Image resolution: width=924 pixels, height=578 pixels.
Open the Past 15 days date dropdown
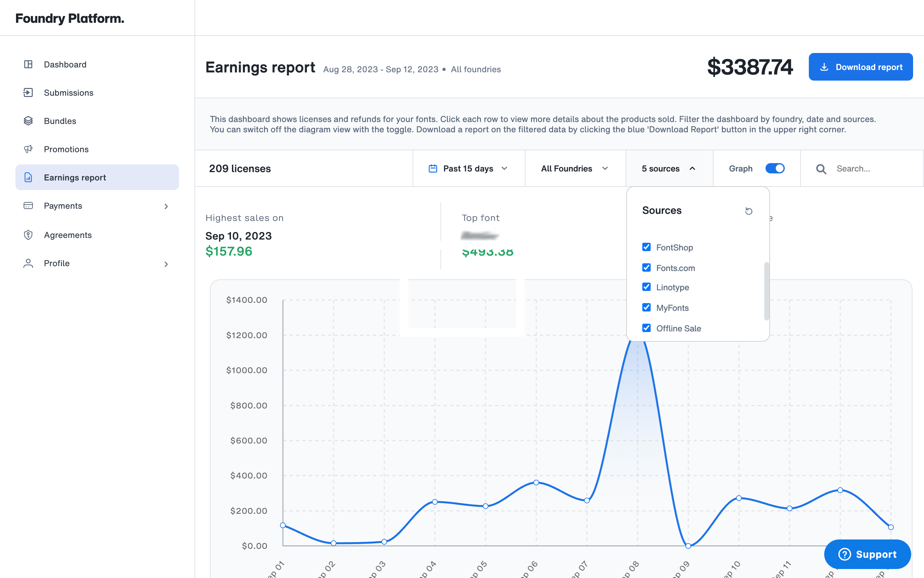pos(468,169)
